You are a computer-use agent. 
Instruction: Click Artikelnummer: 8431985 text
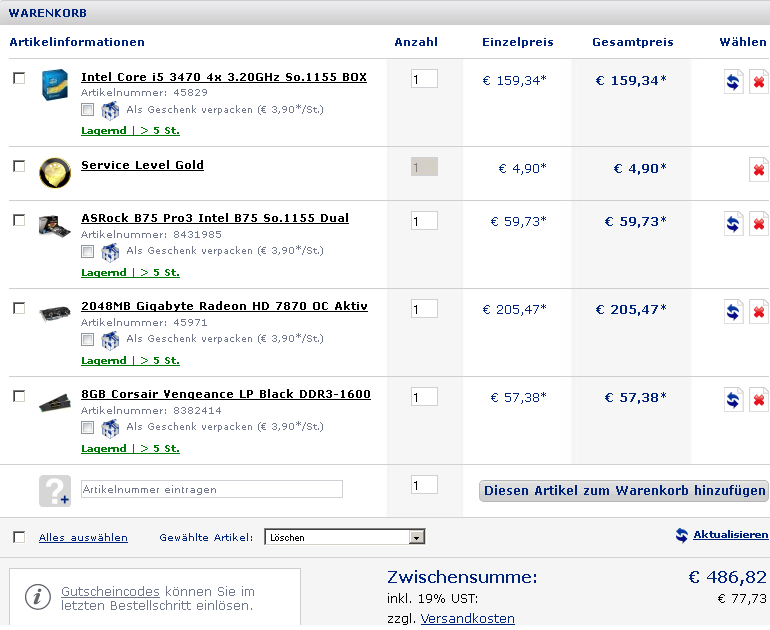151,234
